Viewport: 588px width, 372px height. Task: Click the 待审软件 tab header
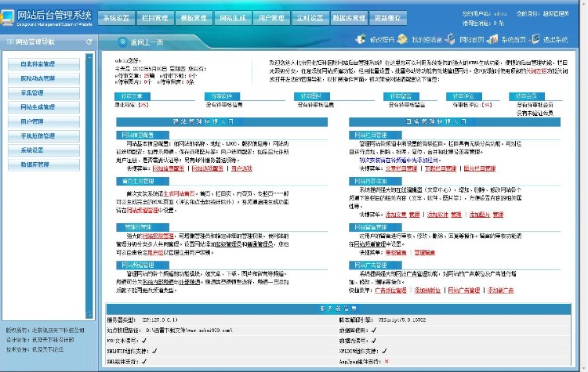(222, 96)
